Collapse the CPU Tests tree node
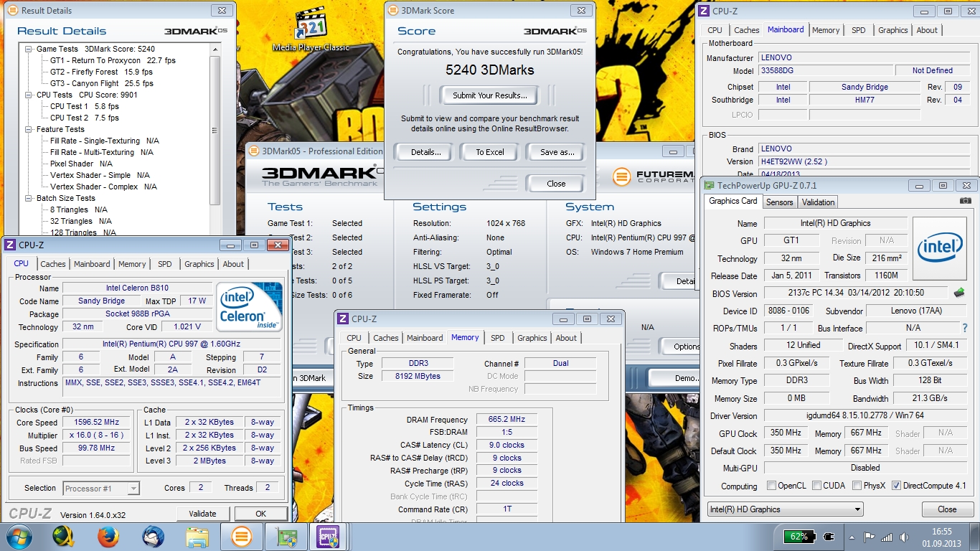 (x=29, y=95)
